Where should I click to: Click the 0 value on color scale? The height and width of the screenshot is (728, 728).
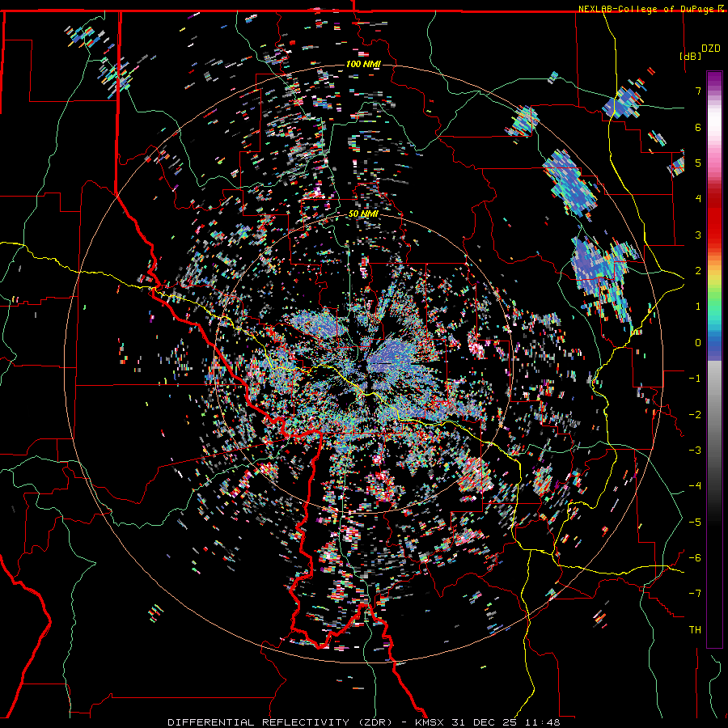point(698,343)
